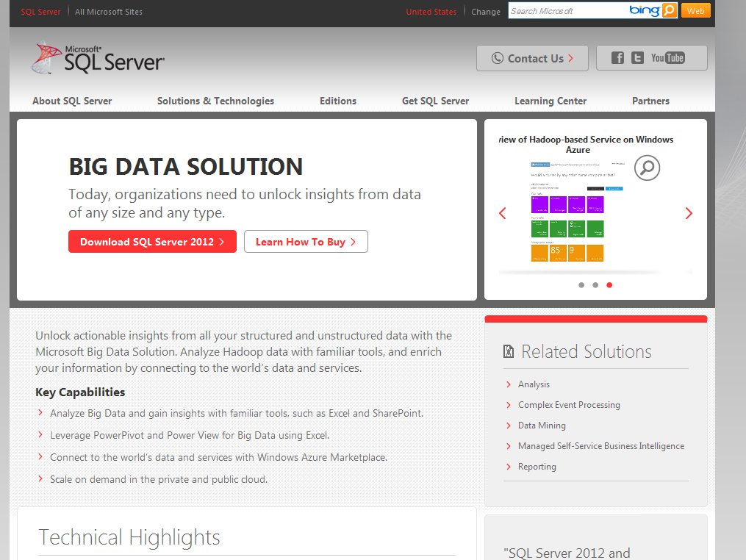
Task: Open Managed Self-Service Business Intelligence link
Action: (601, 446)
